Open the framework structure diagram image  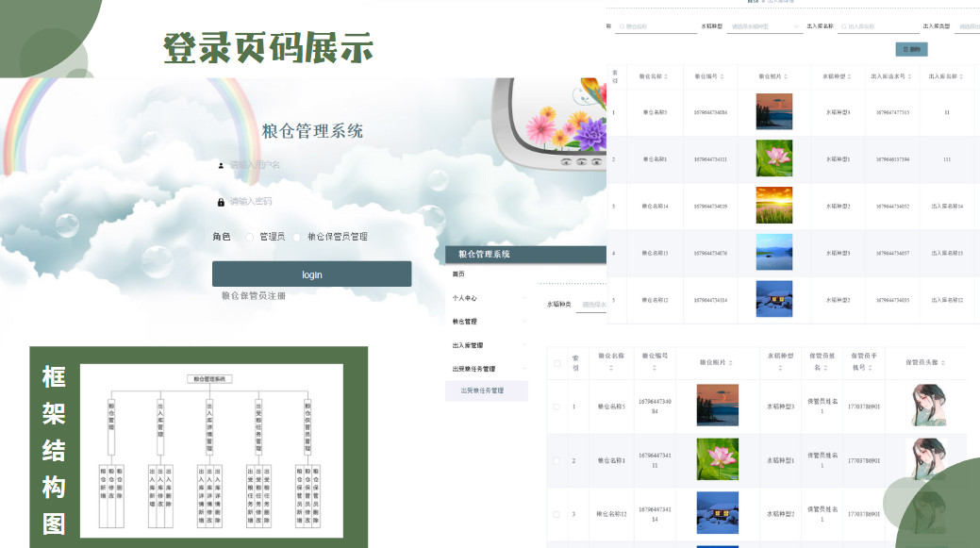(211, 451)
